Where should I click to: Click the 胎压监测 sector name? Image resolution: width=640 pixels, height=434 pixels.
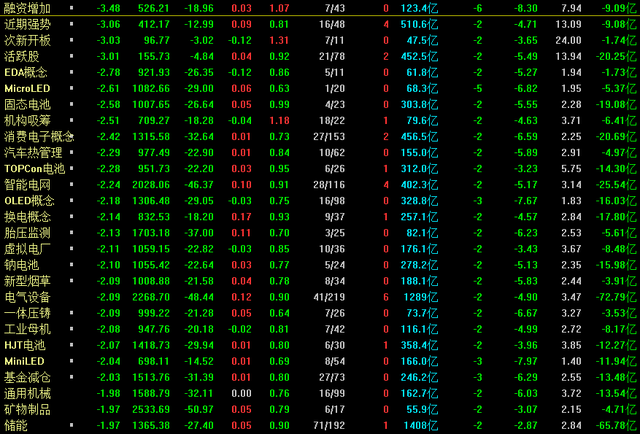[27, 233]
